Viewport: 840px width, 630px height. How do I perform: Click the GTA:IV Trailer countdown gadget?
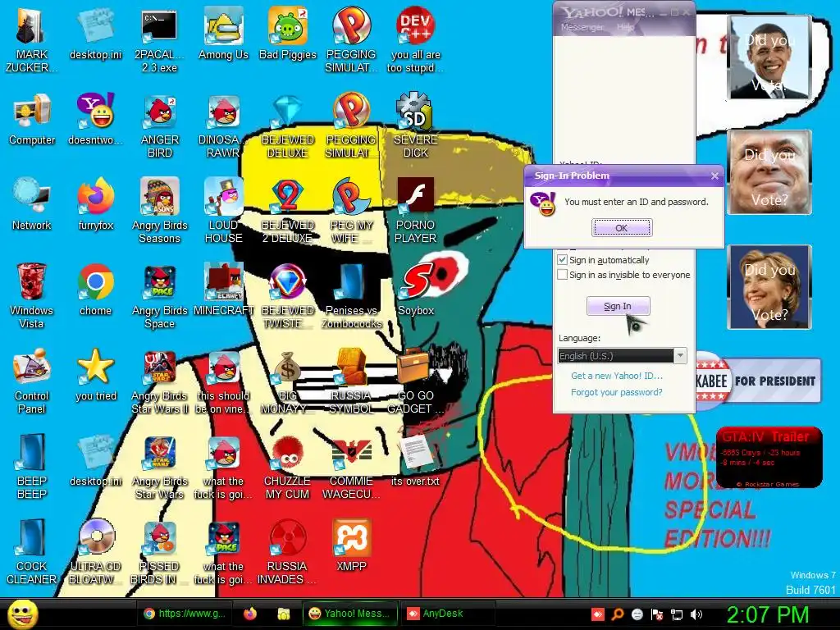(769, 457)
